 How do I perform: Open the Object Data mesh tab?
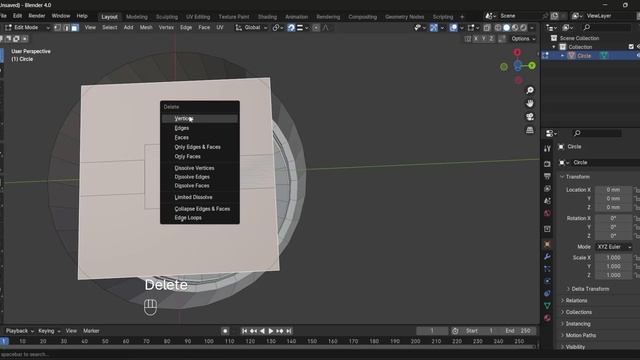pyautogui.click(x=547, y=305)
